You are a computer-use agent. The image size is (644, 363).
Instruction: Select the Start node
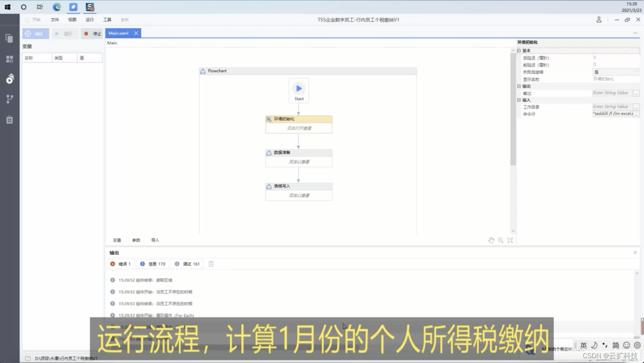[x=299, y=90]
